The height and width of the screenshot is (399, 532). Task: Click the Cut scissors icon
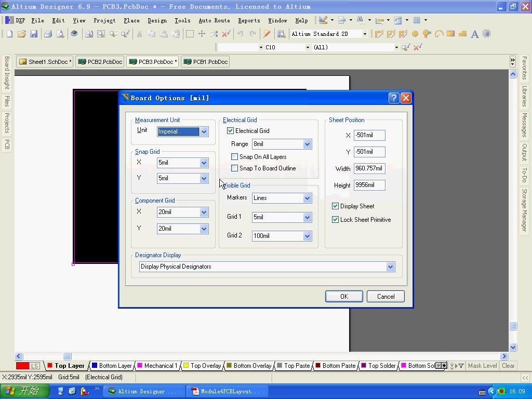pos(139,34)
